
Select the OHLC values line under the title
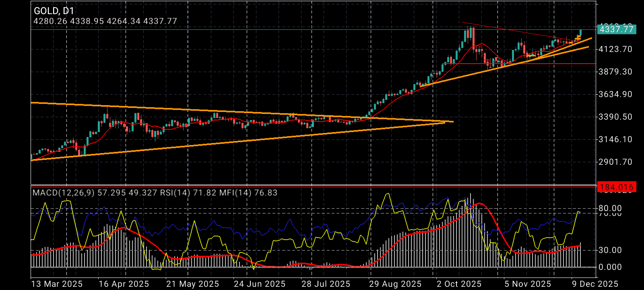pos(105,21)
